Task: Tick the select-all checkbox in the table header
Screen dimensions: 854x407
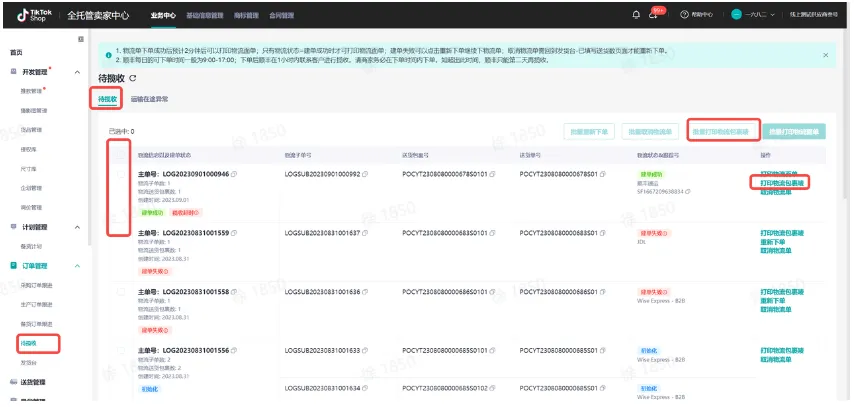Action: (x=120, y=155)
